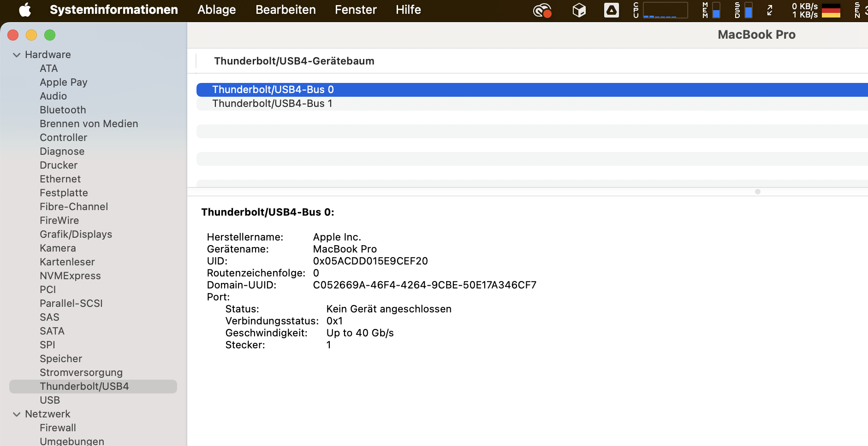The image size is (868, 446).
Task: Click the Thunderbolt/USB4-Gerätebaum column header
Action: click(294, 61)
